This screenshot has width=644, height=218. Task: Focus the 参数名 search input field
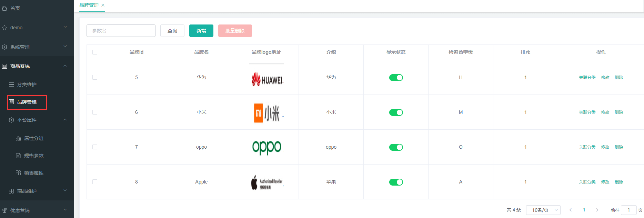121,31
